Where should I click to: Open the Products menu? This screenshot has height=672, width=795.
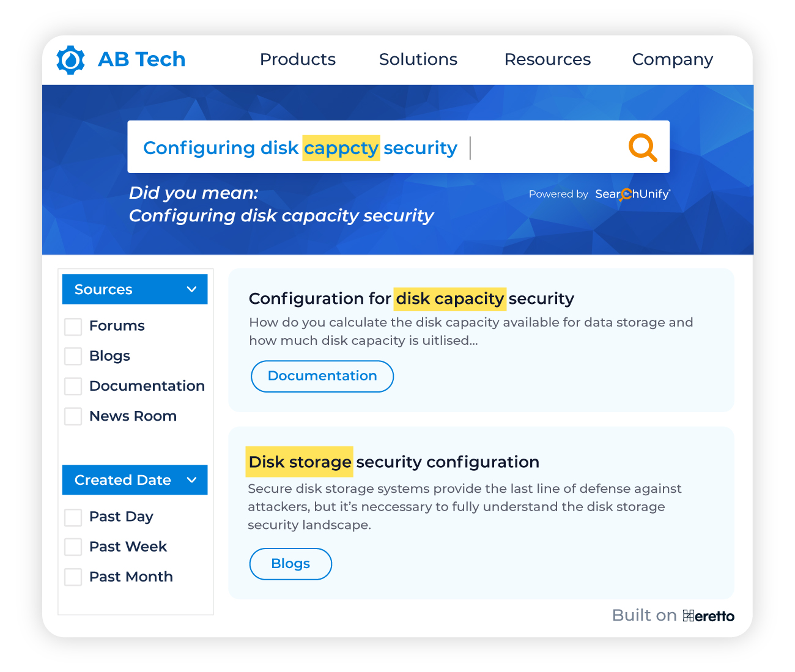click(x=298, y=59)
